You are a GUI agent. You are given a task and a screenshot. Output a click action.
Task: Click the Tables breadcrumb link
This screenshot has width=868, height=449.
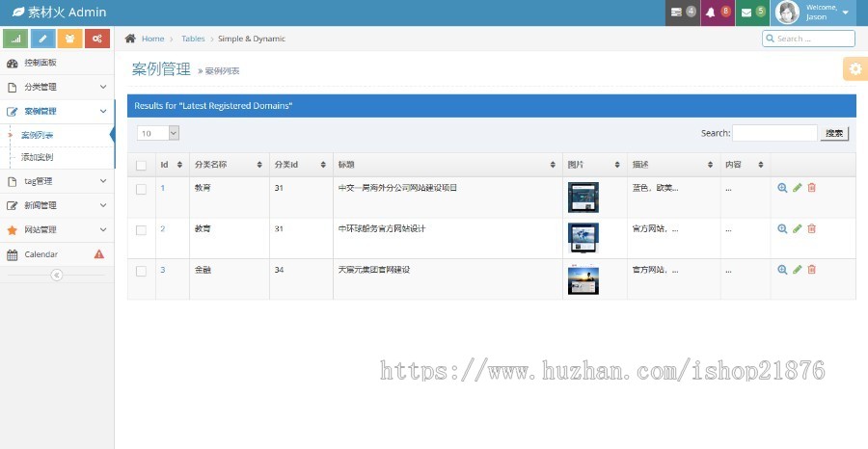pos(193,39)
